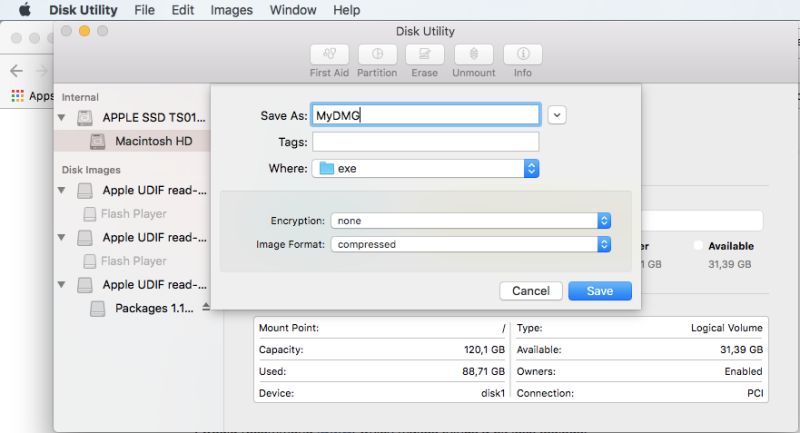800x433 pixels.
Task: Click the Save As name field
Action: pyautogui.click(x=426, y=115)
